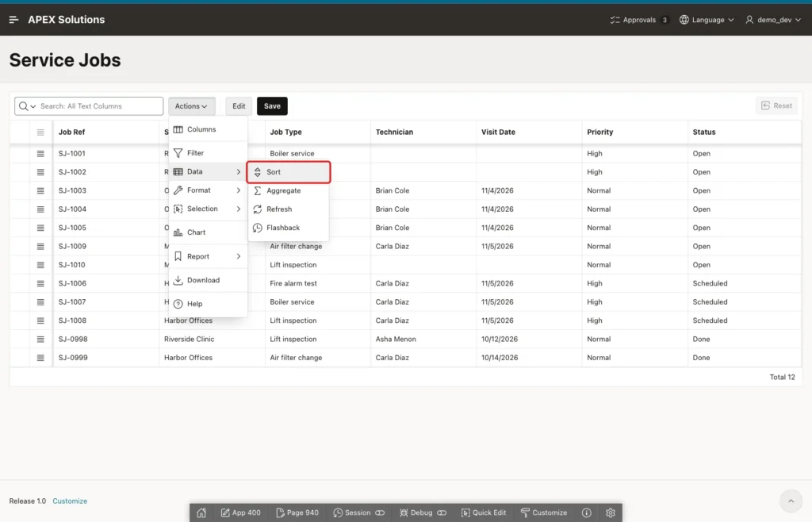Open row actions menu for SJ-1010
The image size is (812, 522).
pyautogui.click(x=40, y=265)
